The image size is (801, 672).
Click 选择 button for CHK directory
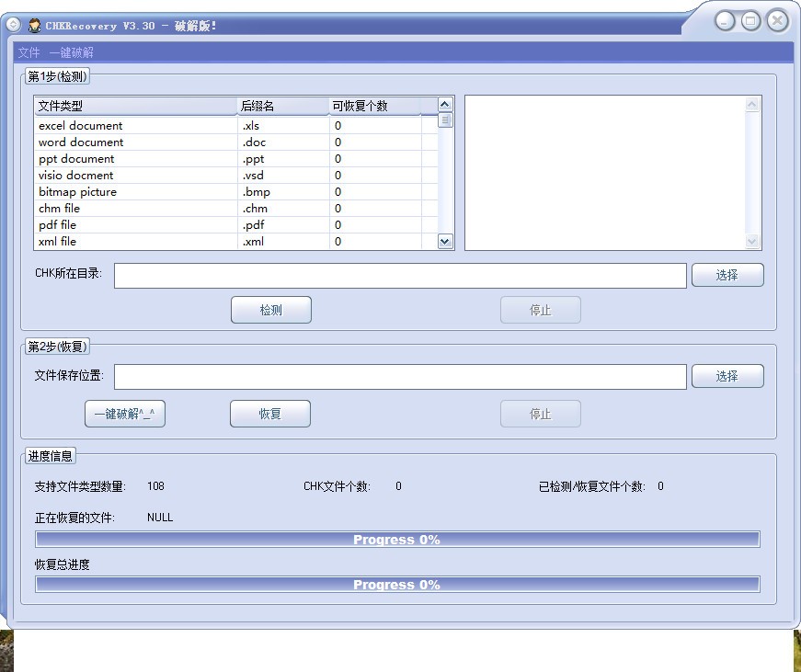(727, 275)
